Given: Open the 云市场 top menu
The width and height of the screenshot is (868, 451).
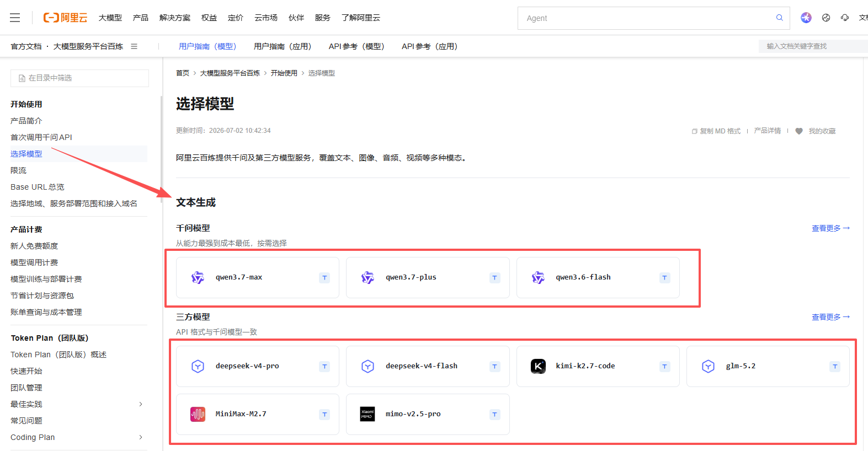Looking at the screenshot, I should coord(266,18).
